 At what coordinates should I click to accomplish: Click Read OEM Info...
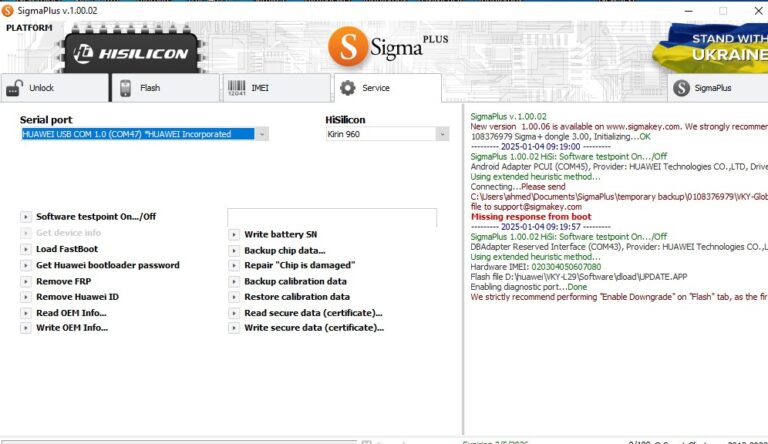point(71,313)
